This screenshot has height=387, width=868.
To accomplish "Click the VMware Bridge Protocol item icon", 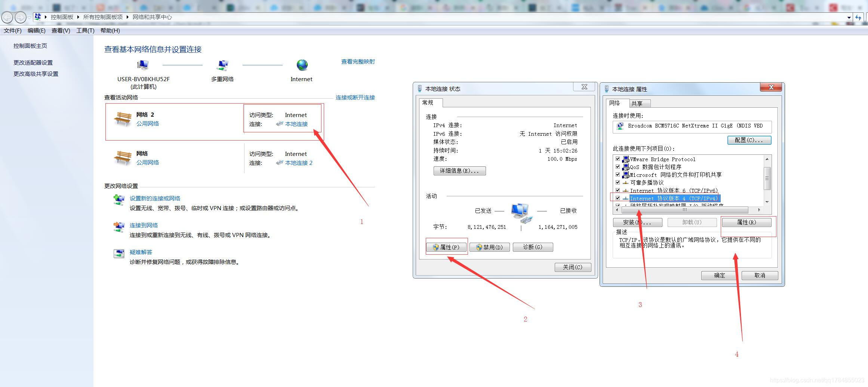I will click(626, 159).
